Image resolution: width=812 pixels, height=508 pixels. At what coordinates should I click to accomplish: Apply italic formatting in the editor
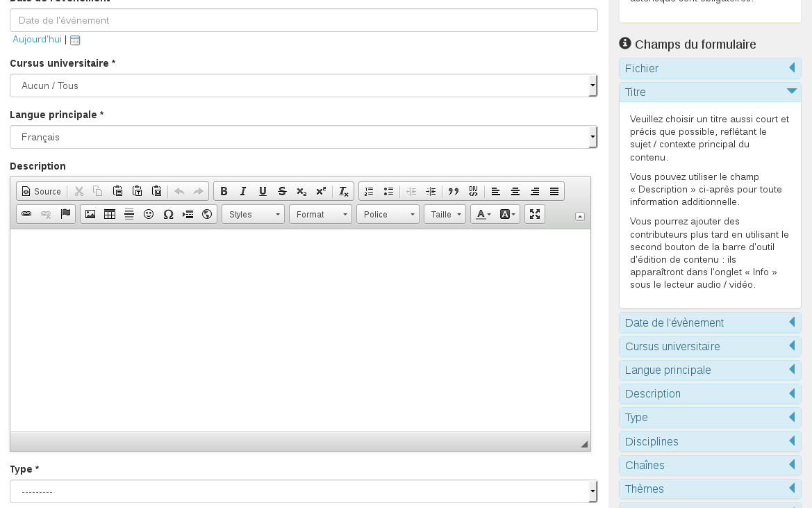point(243,191)
